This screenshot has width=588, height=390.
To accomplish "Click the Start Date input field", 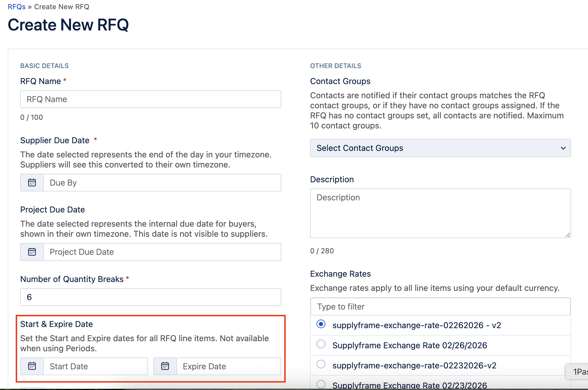I will (95, 366).
